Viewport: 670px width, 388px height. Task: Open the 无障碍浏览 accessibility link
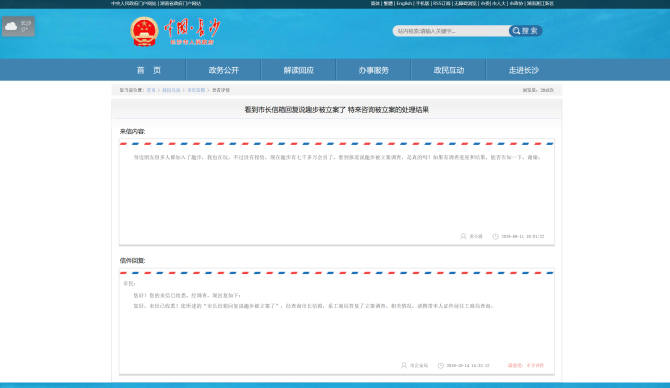click(x=465, y=3)
